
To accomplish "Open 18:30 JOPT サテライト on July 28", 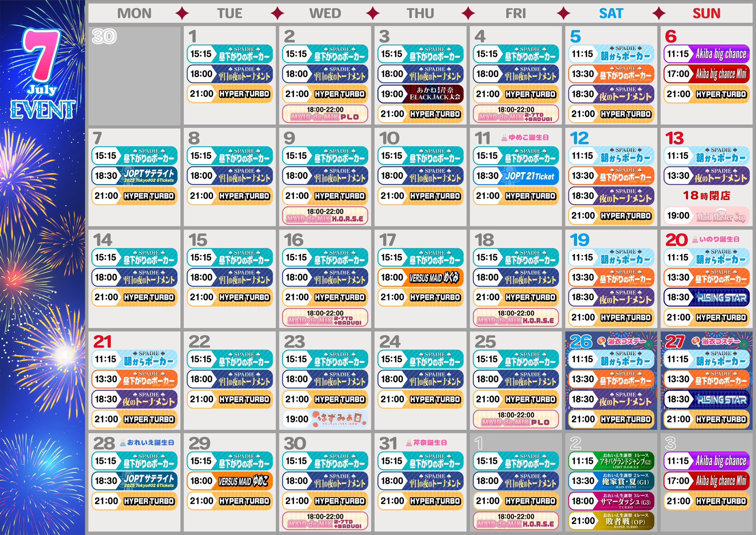I will (x=134, y=481).
